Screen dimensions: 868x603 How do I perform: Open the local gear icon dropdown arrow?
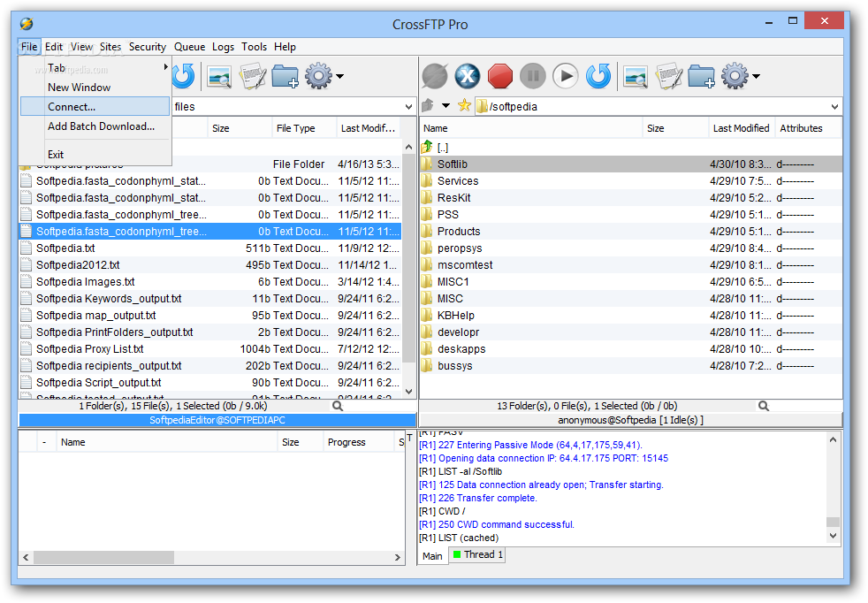[x=340, y=76]
